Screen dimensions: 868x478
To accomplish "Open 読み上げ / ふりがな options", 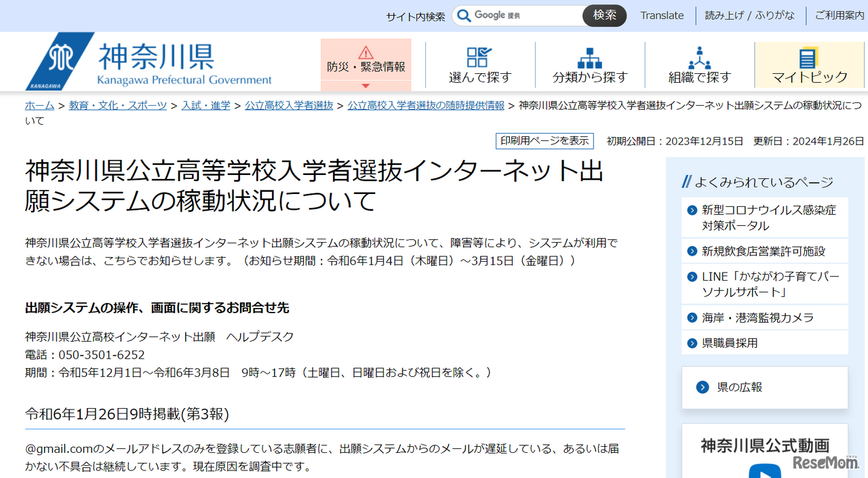I will tap(749, 15).
